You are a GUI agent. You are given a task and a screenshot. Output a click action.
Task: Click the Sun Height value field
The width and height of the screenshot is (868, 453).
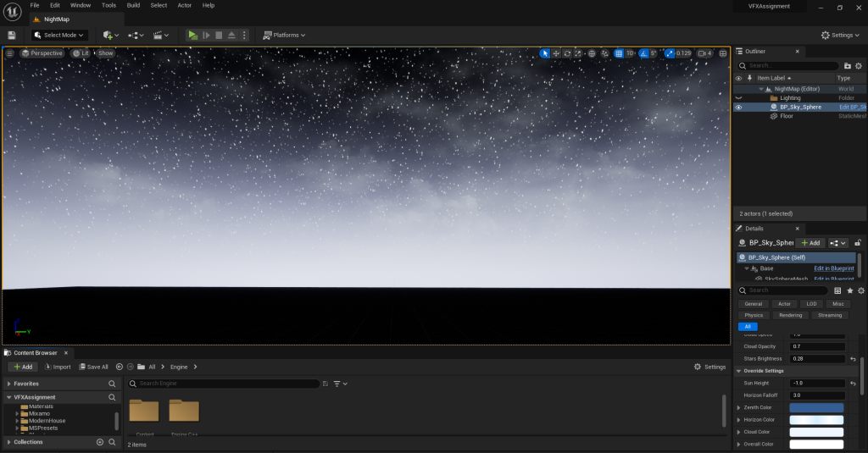(x=815, y=383)
